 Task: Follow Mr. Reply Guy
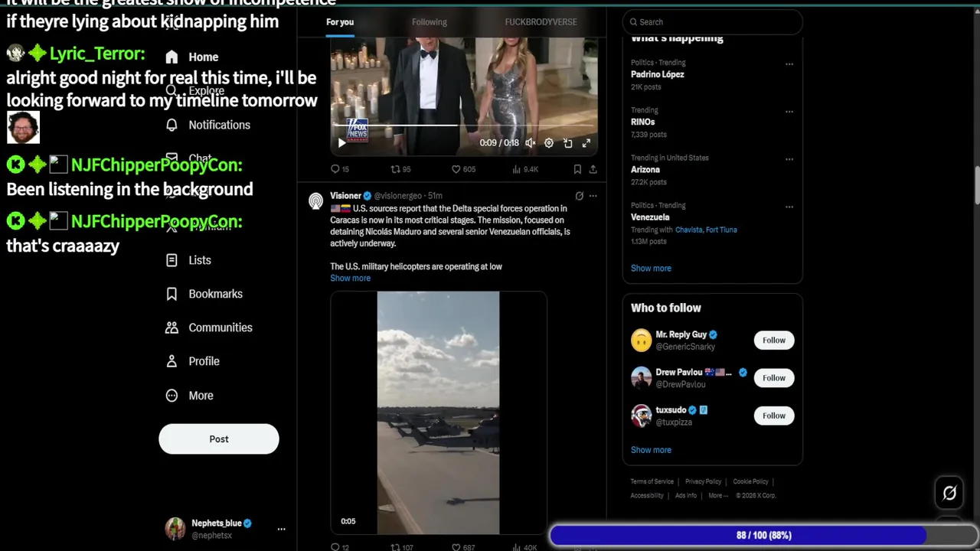coord(774,340)
